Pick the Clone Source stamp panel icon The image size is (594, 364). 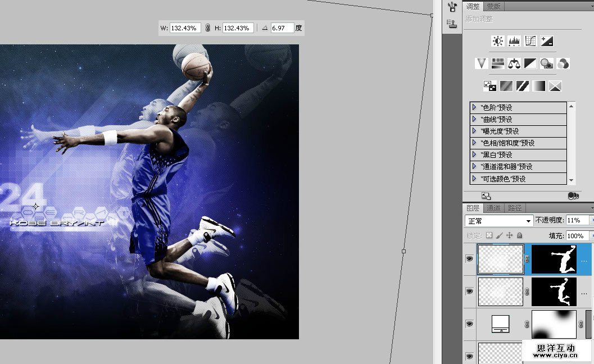tap(452, 23)
